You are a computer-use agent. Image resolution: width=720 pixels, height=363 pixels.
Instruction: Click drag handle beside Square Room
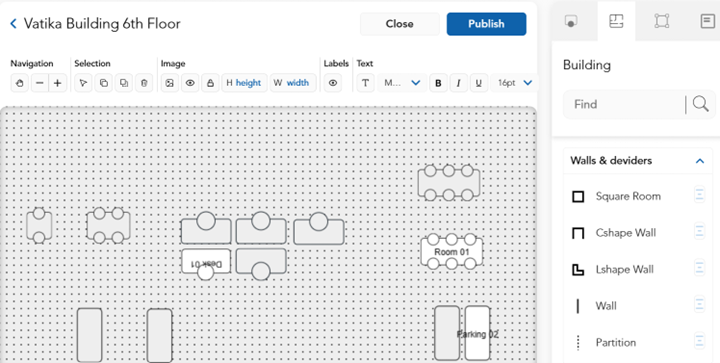click(x=699, y=195)
